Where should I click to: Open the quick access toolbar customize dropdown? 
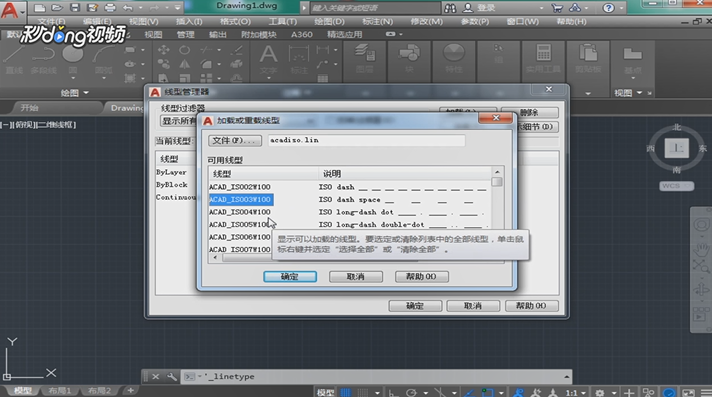tap(177, 8)
